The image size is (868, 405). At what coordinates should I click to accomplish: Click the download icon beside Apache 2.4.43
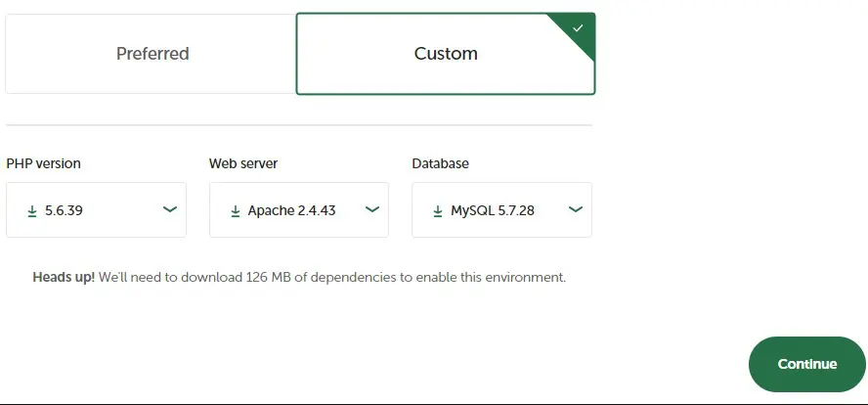pos(235,210)
